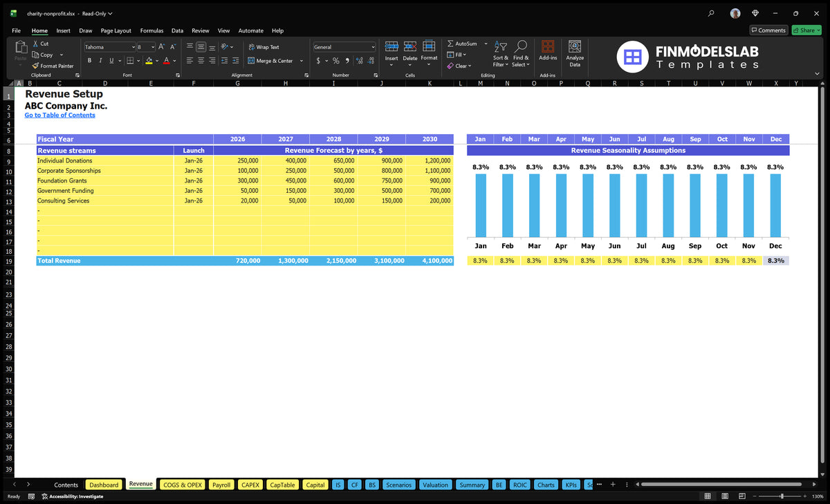Click the Increase Indent icon

(x=237, y=61)
